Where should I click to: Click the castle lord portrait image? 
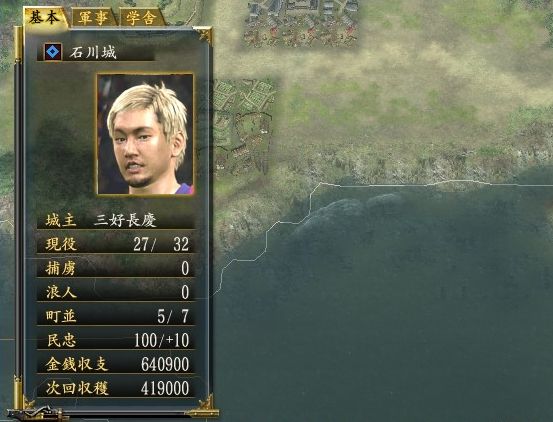pos(145,134)
